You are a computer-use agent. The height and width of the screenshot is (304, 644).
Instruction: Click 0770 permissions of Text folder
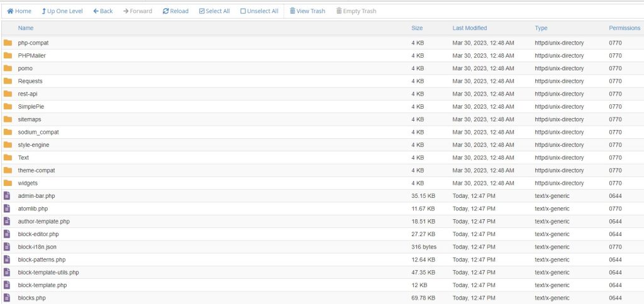pos(615,158)
